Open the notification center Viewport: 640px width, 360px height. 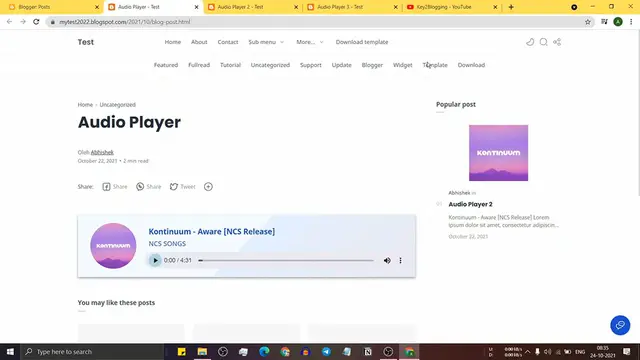pyautogui.click(x=627, y=351)
